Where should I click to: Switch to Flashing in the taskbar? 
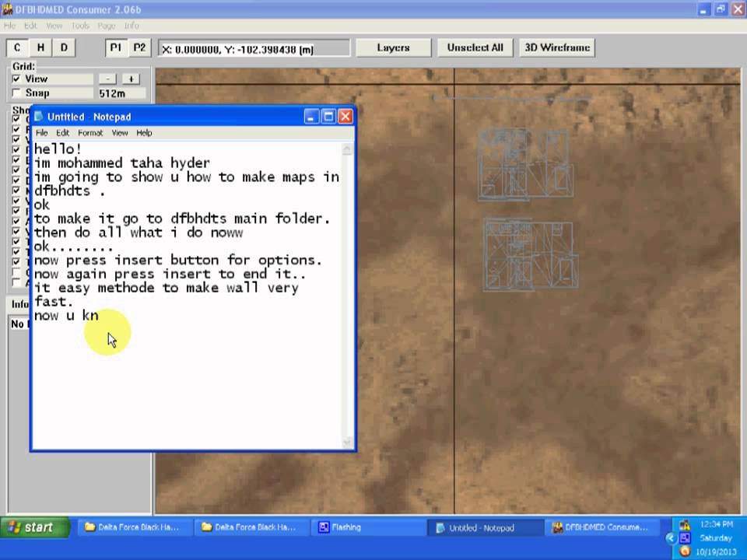click(368, 527)
